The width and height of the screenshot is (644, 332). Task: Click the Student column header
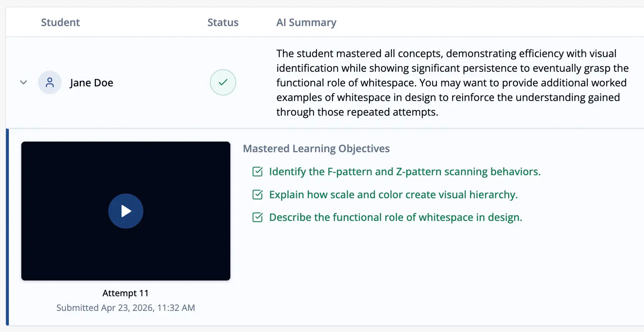60,22
